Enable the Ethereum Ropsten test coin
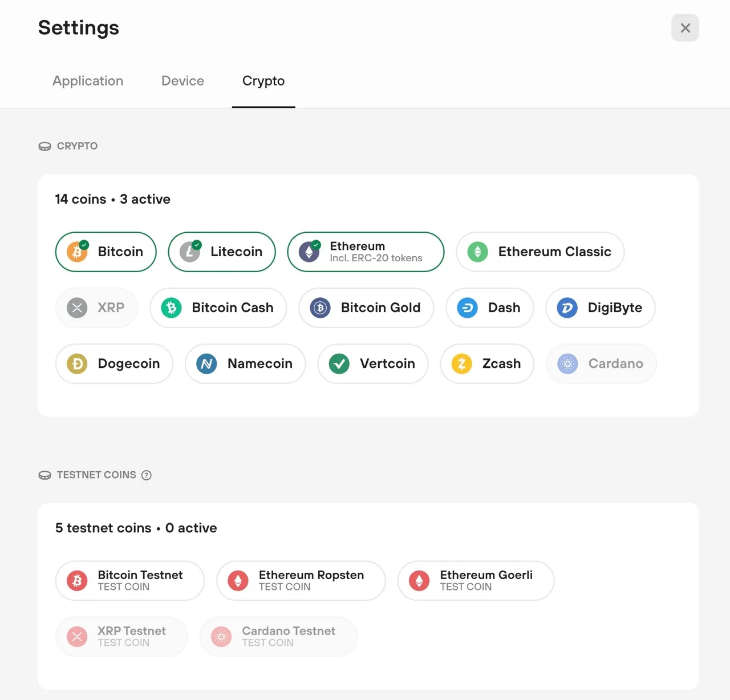The image size is (730, 700). 301,581
